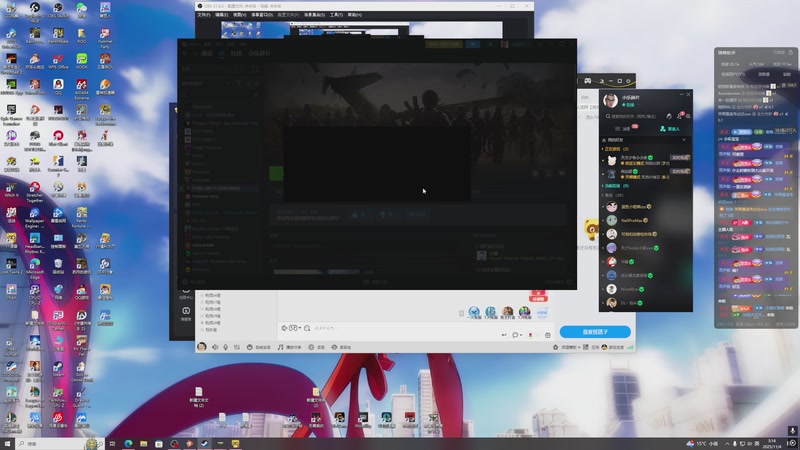
Task: Open the 编辑 menu in the OBS window
Action: click(221, 15)
